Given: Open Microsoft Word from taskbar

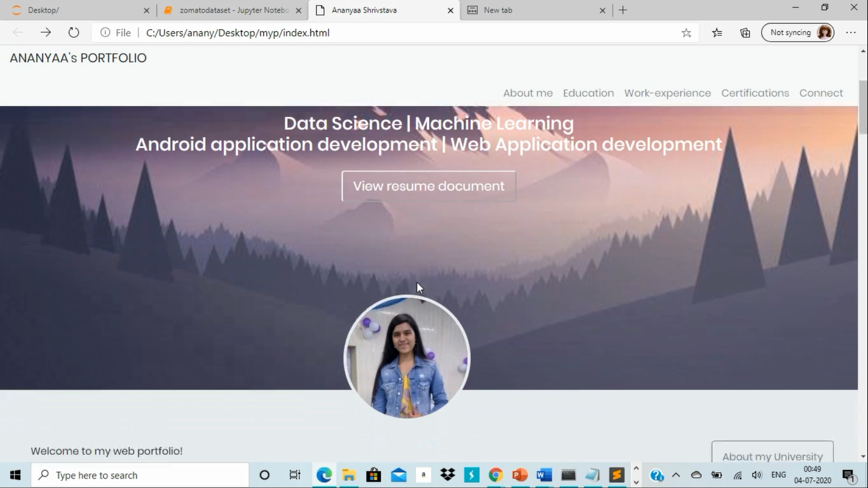Looking at the screenshot, I should tap(544, 475).
